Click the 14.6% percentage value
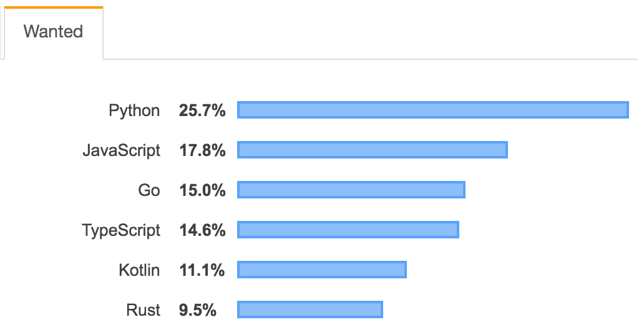The width and height of the screenshot is (644, 327). [202, 230]
